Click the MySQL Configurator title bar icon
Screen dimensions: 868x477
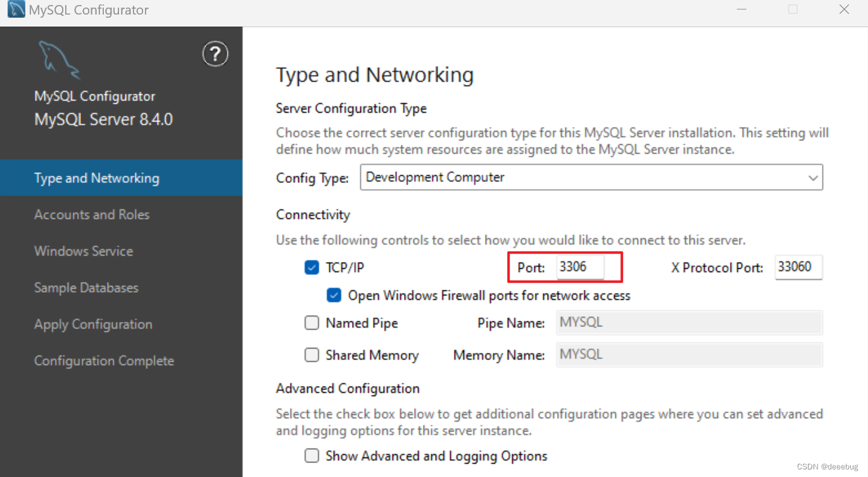pos(16,9)
